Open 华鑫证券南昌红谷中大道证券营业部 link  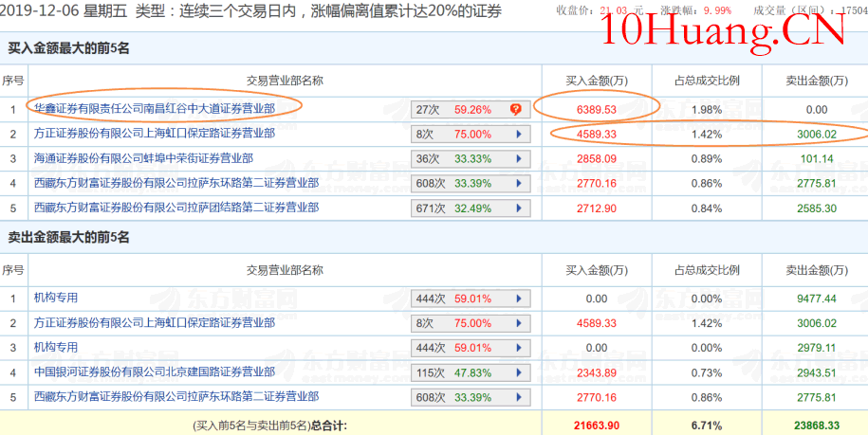tap(155, 109)
